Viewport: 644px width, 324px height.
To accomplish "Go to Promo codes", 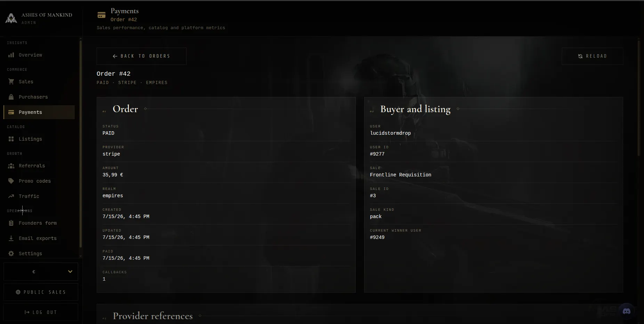I will coord(39,181).
